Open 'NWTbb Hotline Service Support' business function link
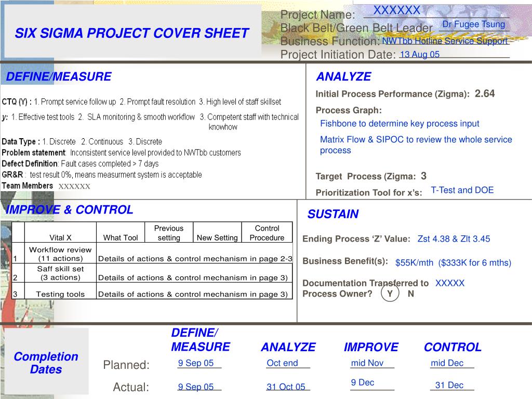Screen dimensions: 532x399 coord(445,41)
